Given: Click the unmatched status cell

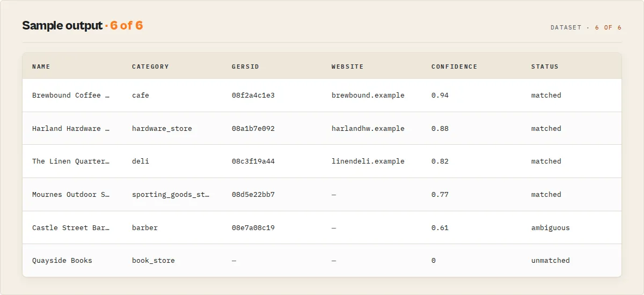Looking at the screenshot, I should pos(551,261).
